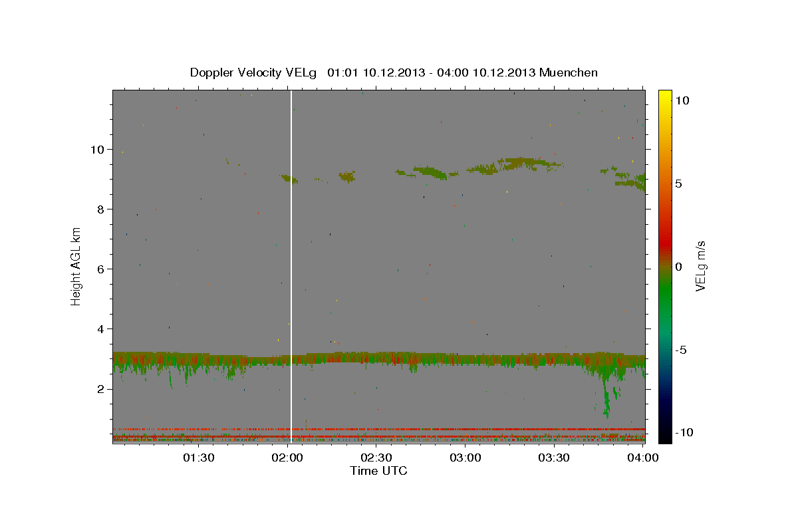Screen dimensions: 798x532
Task: Click the 02:00 time tick label
Action: [287, 458]
